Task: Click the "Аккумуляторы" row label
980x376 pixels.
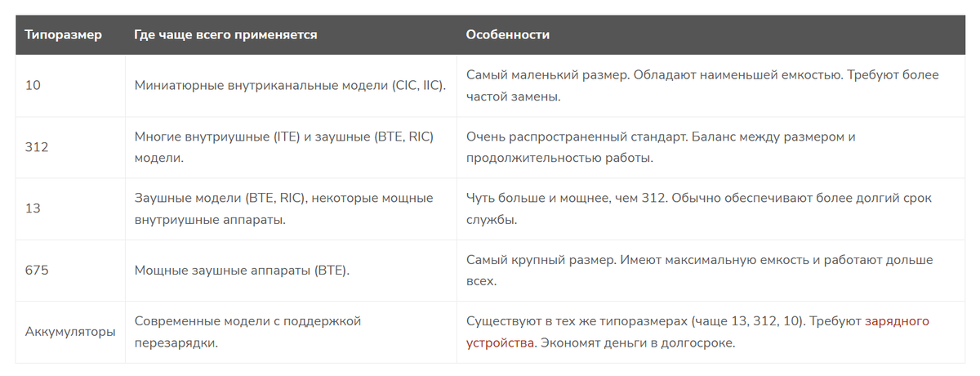Action: pyautogui.click(x=69, y=332)
